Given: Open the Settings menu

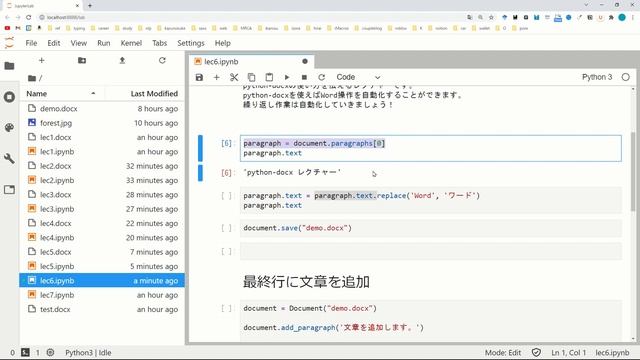Looking at the screenshot, I should [191, 43].
